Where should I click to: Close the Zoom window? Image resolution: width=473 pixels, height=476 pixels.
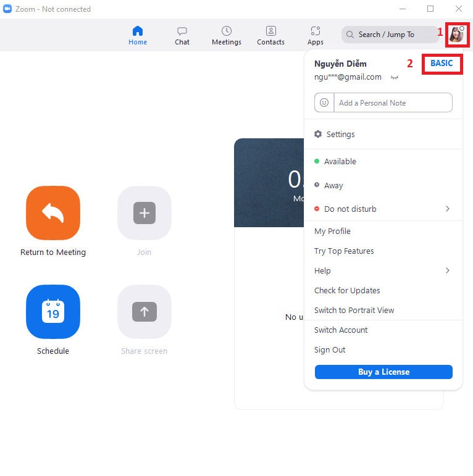tap(459, 9)
